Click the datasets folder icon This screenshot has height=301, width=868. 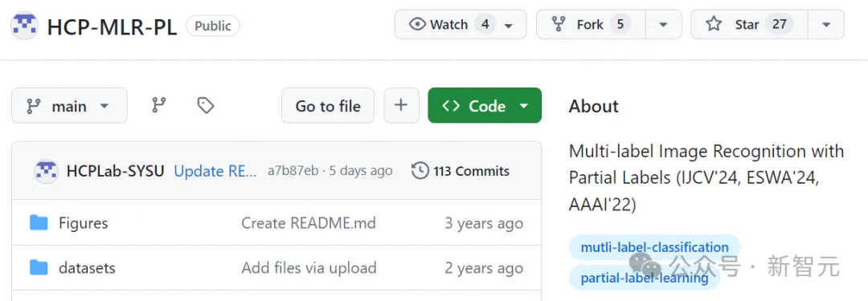point(39,268)
